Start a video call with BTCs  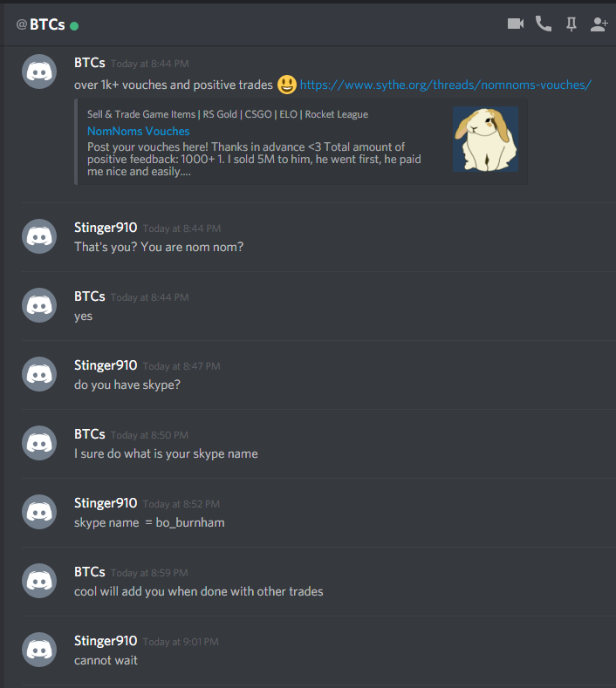[x=516, y=24]
